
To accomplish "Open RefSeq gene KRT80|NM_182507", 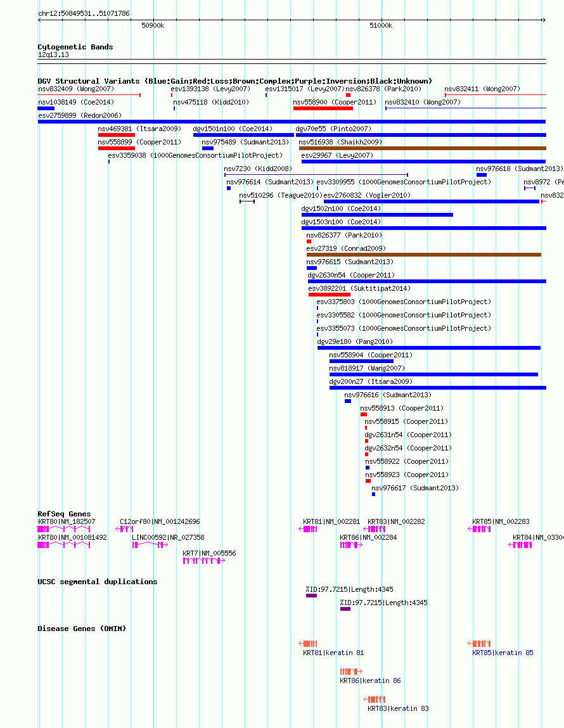I will click(67, 522).
